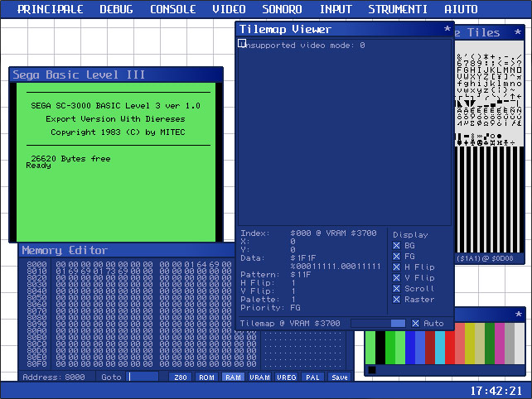The height and width of the screenshot is (399, 532).
Task: Open the SONORO menu
Action: point(282,9)
